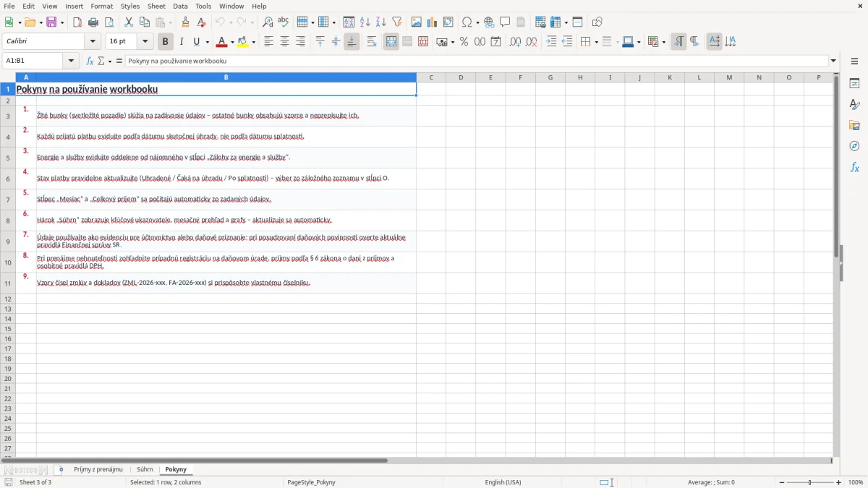This screenshot has height=488, width=868.
Task: Open Borders dropdown arrow
Action: click(x=595, y=42)
